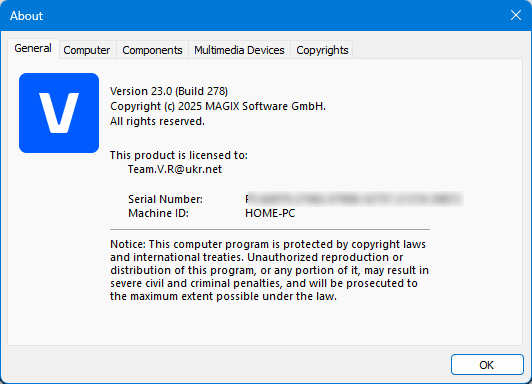Viewport: 532px width, 384px height.
Task: Click the blurred serial number value
Action: [x=354, y=199]
